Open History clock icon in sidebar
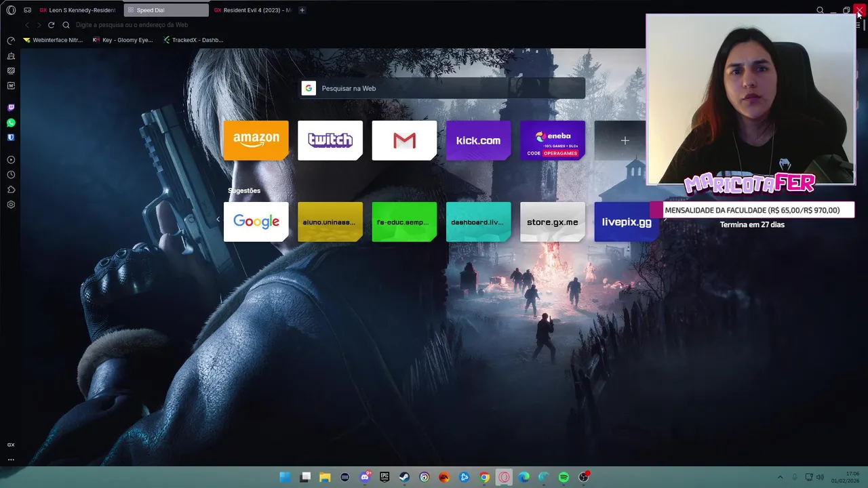The height and width of the screenshot is (488, 868). (11, 175)
